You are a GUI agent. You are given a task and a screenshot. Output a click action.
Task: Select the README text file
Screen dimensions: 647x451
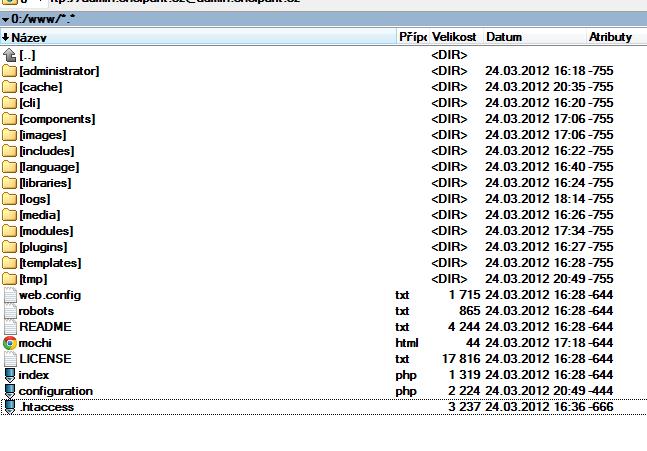(45, 327)
